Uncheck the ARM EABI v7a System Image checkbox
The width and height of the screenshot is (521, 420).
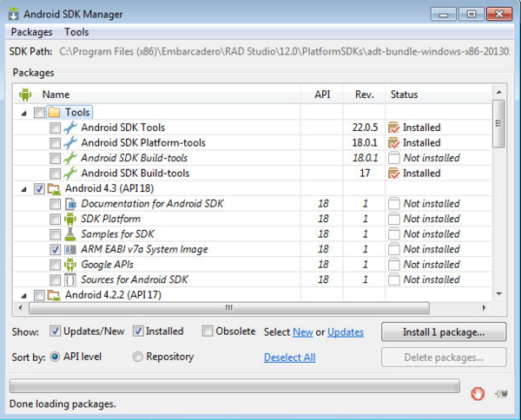click(x=56, y=250)
